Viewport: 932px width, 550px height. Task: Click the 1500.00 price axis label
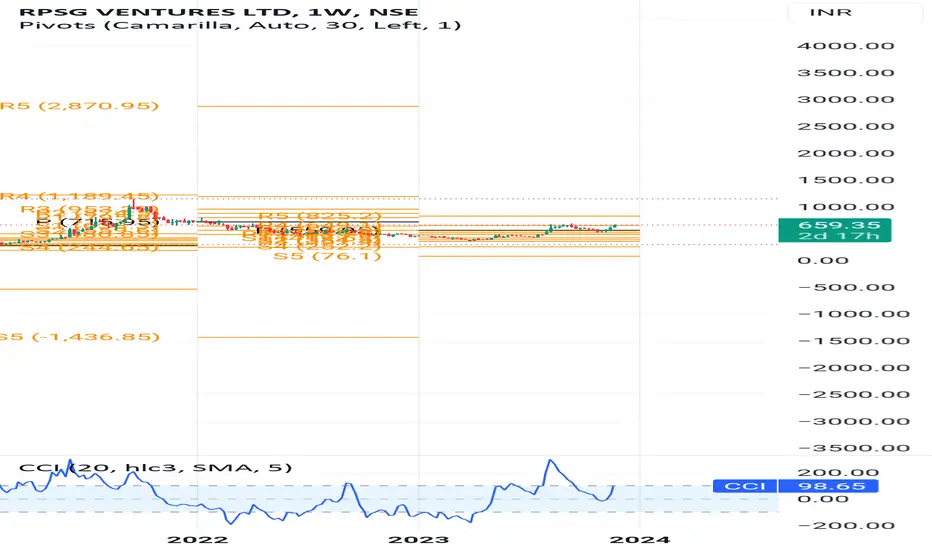click(x=845, y=180)
